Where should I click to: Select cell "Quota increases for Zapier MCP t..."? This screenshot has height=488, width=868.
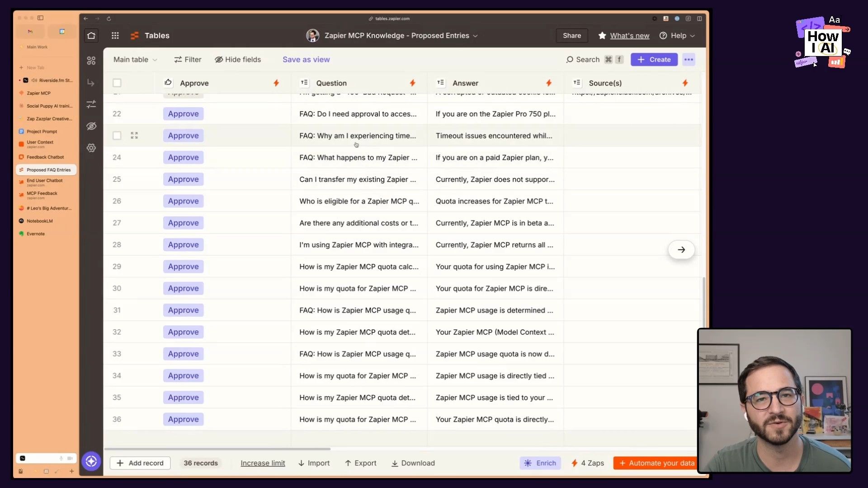(495, 201)
